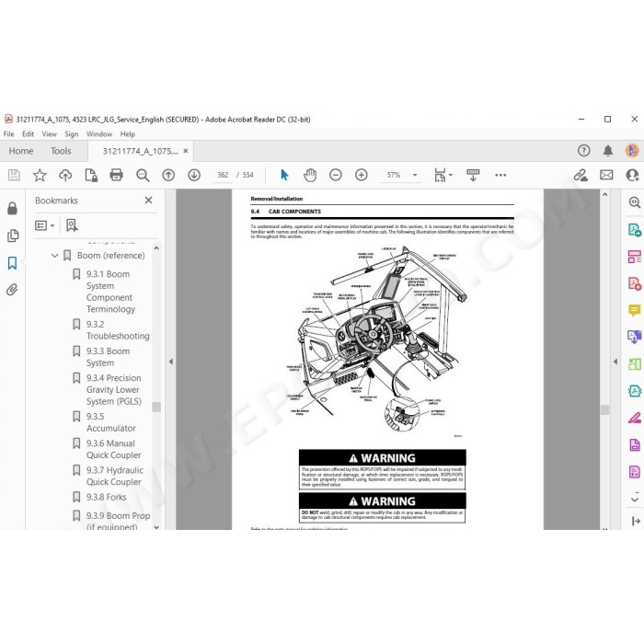Open the security lock panel
Screen dimensions: 644x644
pyautogui.click(x=12, y=209)
